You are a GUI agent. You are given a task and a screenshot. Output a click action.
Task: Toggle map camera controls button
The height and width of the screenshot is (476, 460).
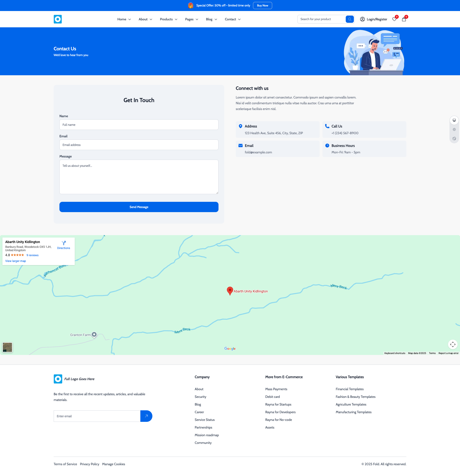click(453, 344)
